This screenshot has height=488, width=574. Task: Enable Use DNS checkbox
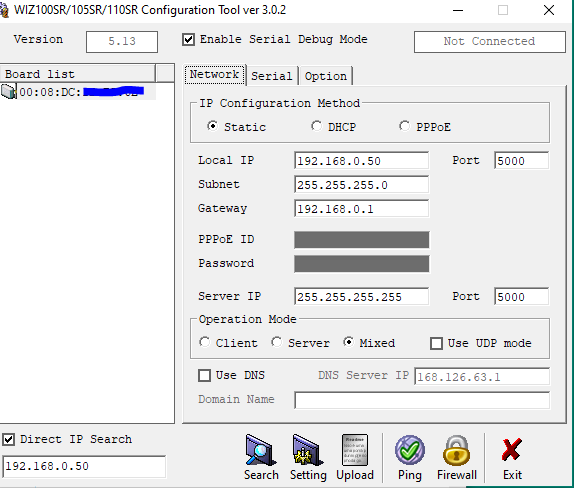point(204,375)
